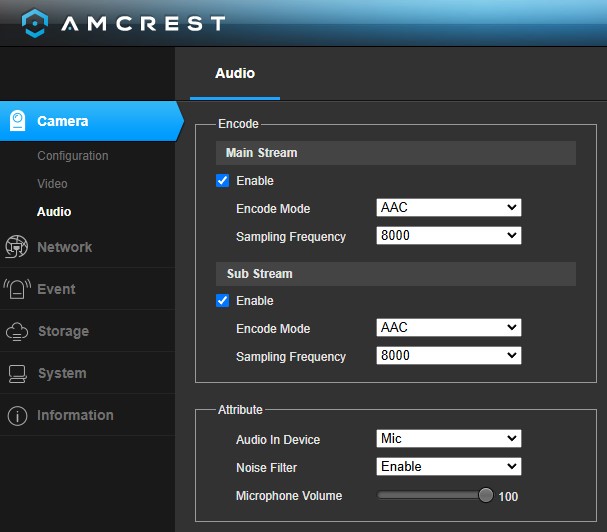Image resolution: width=607 pixels, height=532 pixels.
Task: Click the Attribute group title
Action: pos(240,410)
